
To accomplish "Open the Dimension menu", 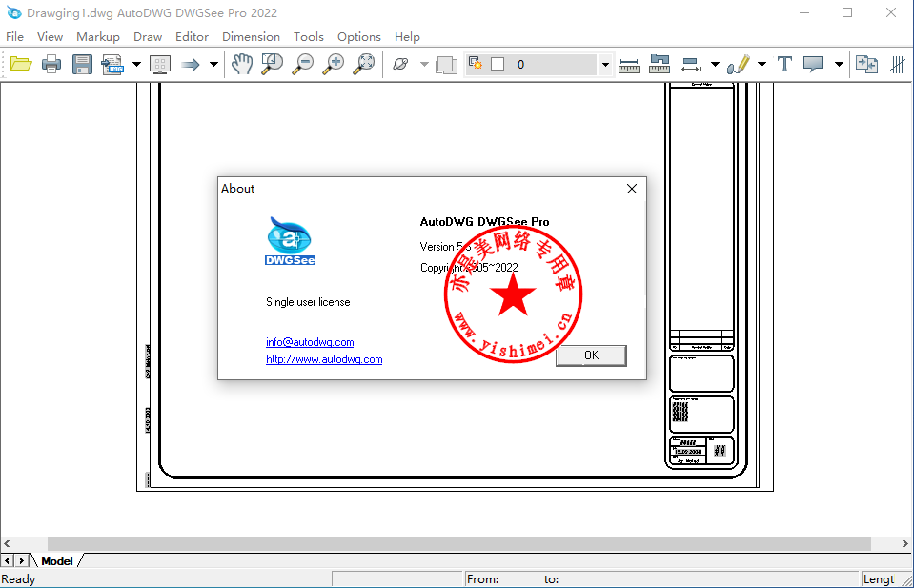I will pyautogui.click(x=251, y=37).
